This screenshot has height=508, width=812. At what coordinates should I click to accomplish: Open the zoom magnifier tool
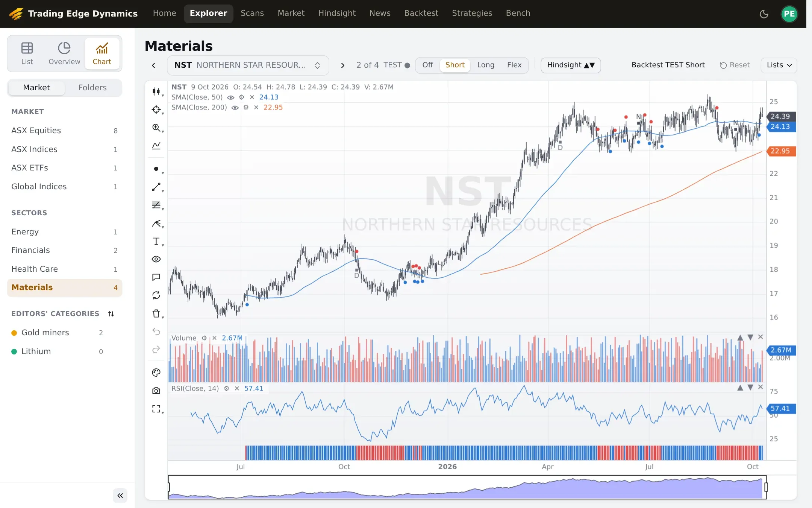[156, 128]
